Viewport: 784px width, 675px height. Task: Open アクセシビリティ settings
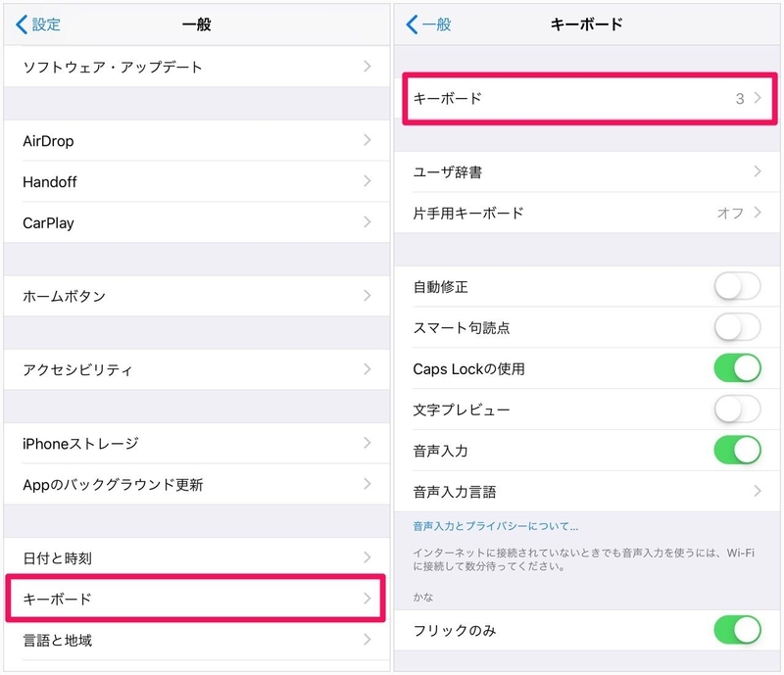coord(197,369)
